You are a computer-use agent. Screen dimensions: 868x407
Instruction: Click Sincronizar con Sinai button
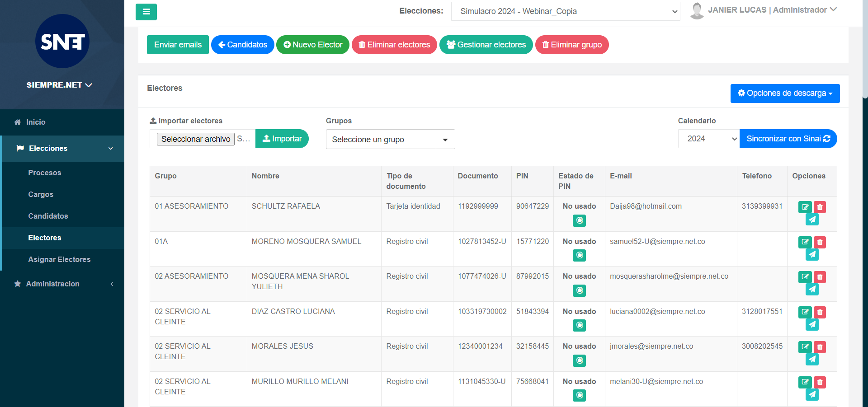click(x=788, y=139)
